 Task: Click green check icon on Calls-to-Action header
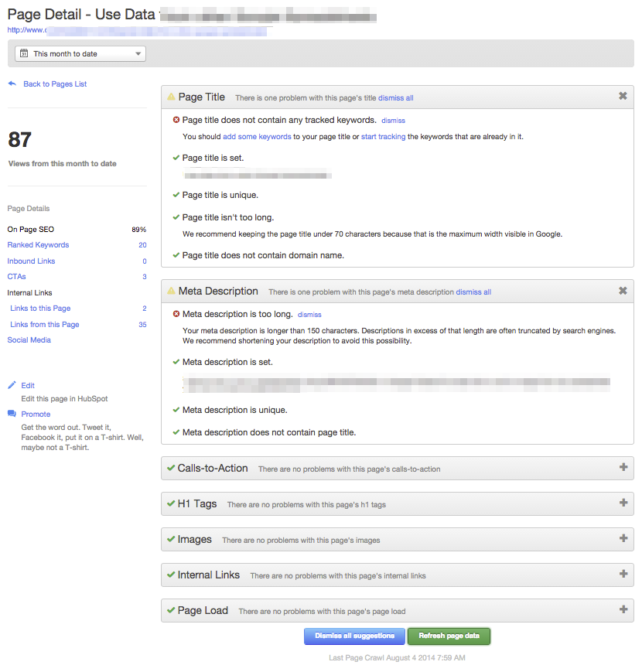(x=171, y=468)
